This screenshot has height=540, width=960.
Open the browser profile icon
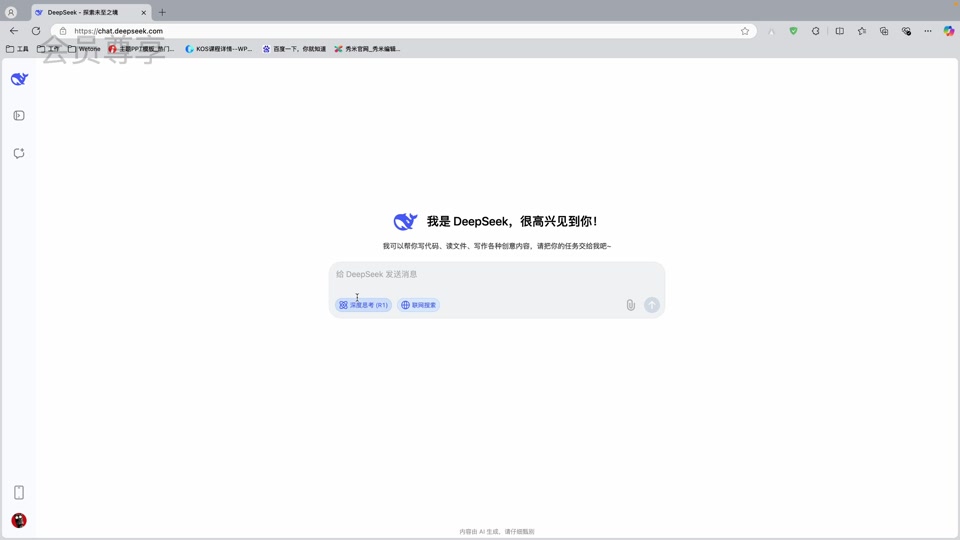(10, 12)
